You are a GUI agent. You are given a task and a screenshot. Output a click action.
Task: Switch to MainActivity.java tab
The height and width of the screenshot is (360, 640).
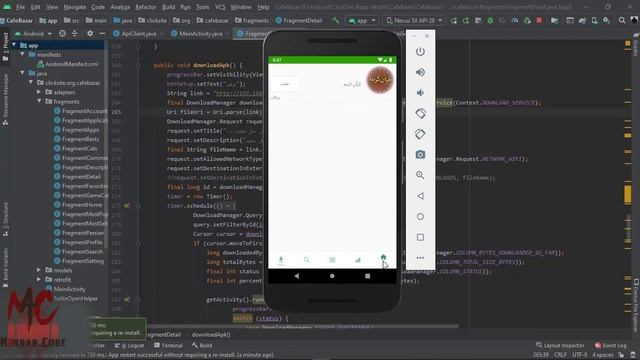(200, 33)
